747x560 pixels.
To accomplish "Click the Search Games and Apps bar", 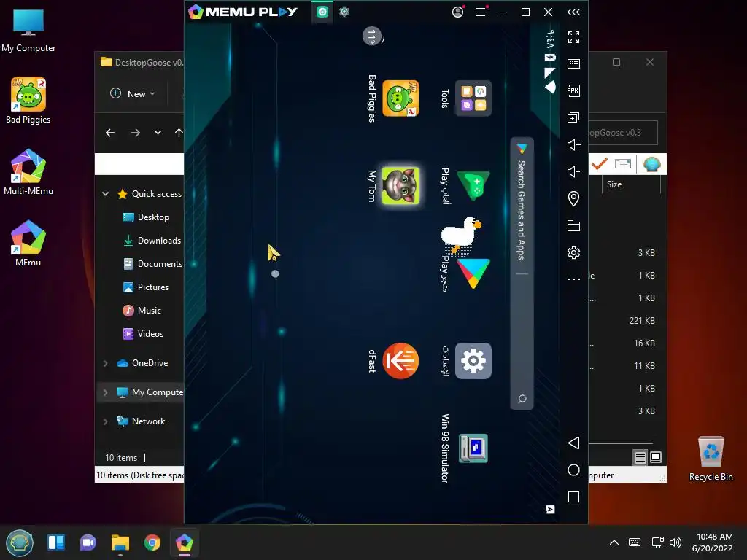I will (522, 273).
